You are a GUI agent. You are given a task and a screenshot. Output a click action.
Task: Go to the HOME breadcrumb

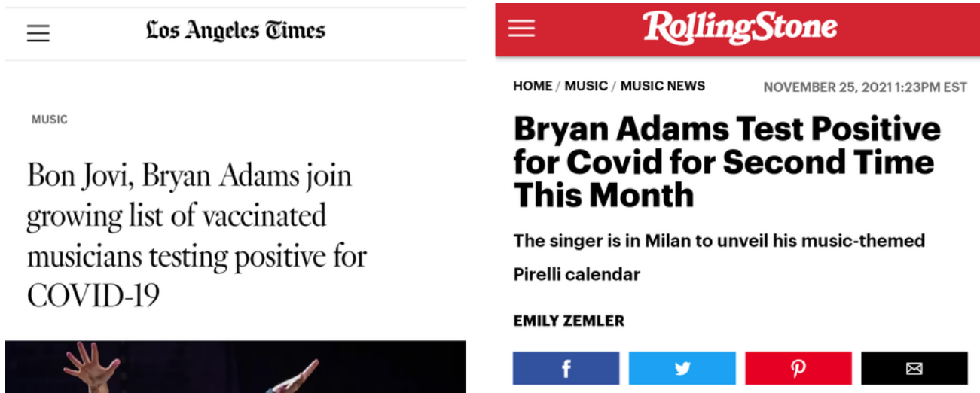pos(533,86)
